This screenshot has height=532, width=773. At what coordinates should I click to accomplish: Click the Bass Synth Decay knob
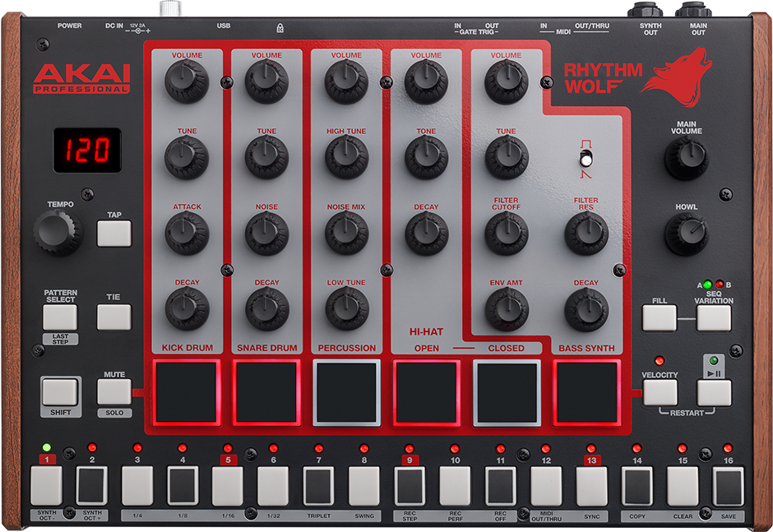[586, 309]
